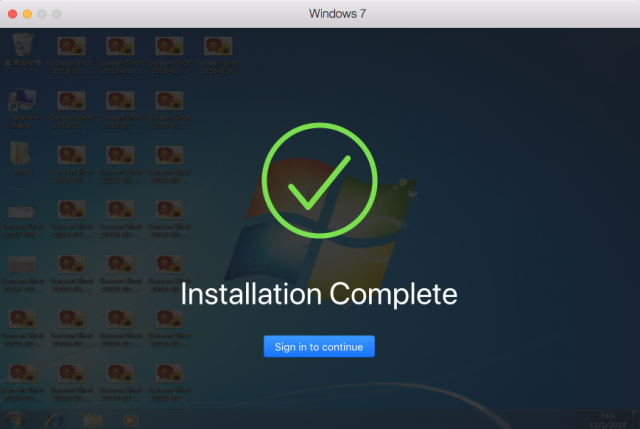Viewport: 640px width, 429px height.
Task: Select the MAC folder on the desktop
Action: 22,158
